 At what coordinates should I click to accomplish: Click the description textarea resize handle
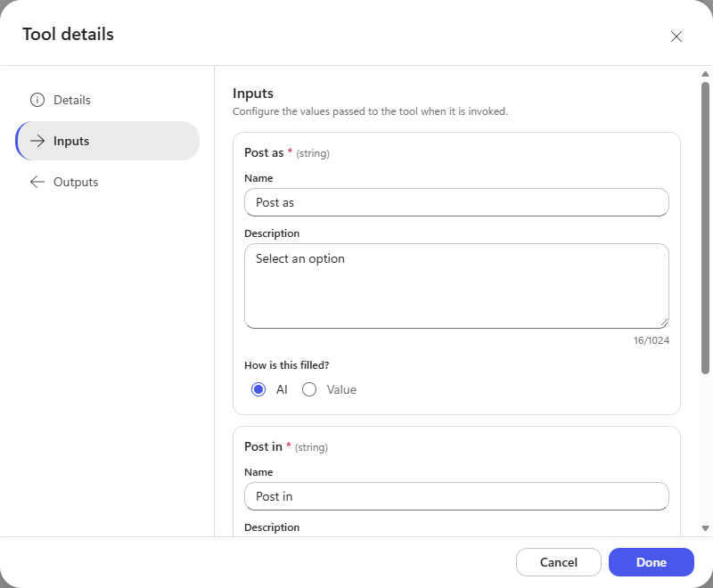pos(664,323)
